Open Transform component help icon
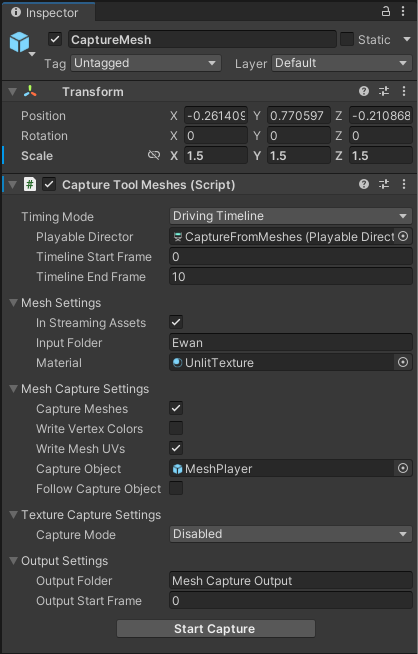Viewport: 418px width, 654px height. 364,91
